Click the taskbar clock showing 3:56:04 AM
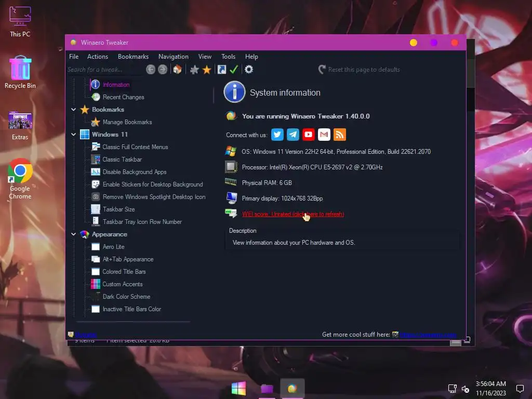The height and width of the screenshot is (399, 532). pos(490,384)
